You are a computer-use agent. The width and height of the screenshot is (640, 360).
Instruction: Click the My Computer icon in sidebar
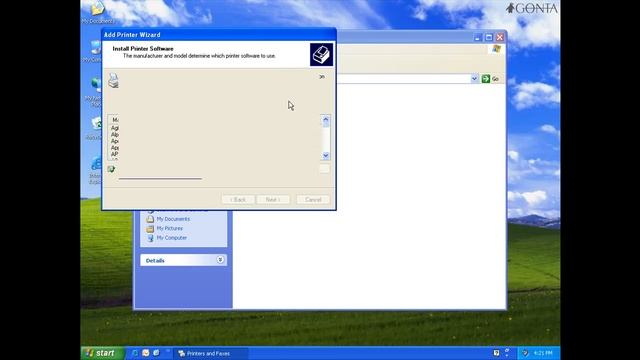150,238
